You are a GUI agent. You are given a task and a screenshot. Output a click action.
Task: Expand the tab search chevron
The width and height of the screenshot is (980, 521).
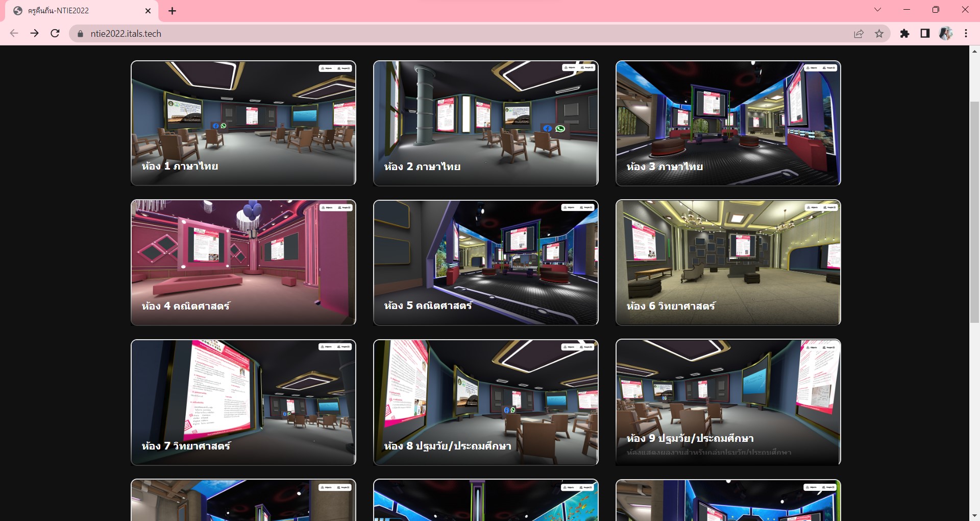tap(877, 10)
